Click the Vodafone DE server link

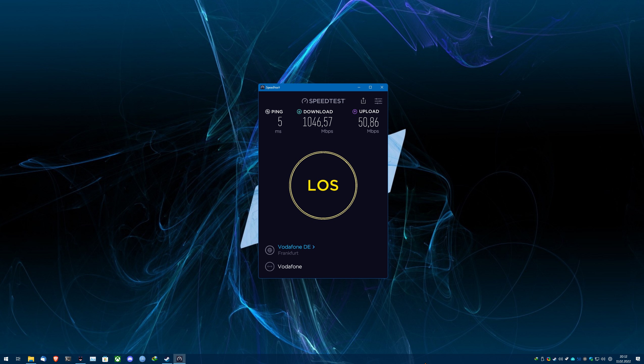click(294, 247)
